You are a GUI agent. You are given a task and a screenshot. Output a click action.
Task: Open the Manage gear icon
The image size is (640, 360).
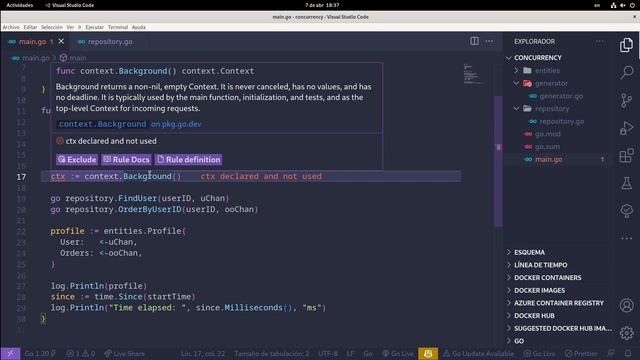coord(627,333)
